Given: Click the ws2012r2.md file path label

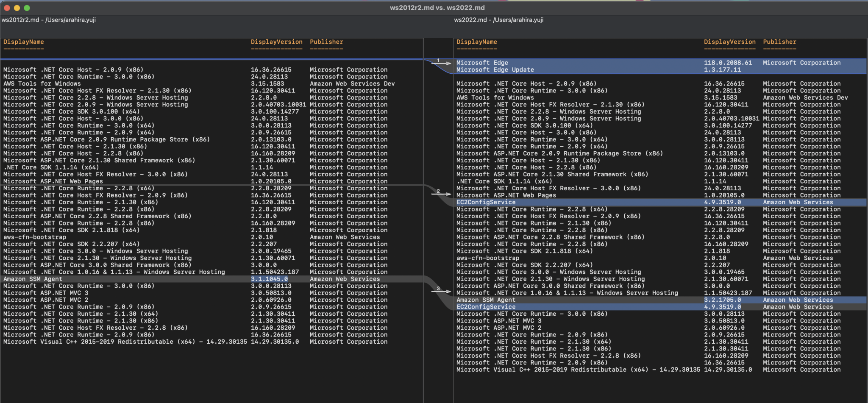Looking at the screenshot, I should tap(49, 19).
